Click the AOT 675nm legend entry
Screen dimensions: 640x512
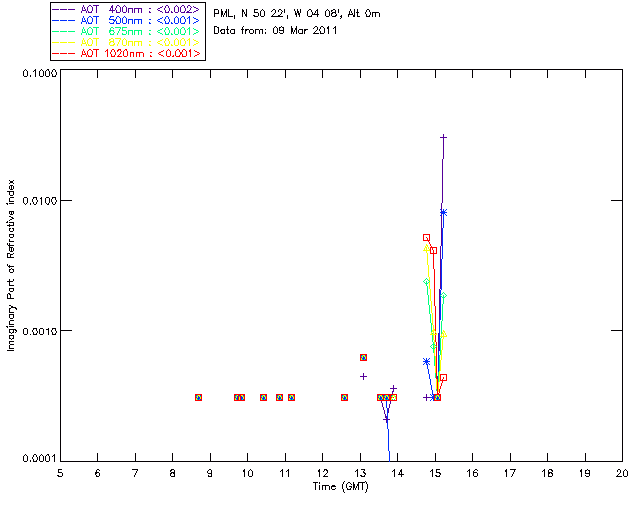(127, 31)
